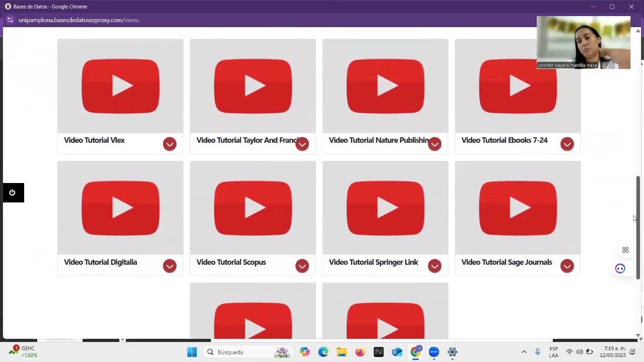The image size is (644, 362).
Task: Click the four-square grid icon above the chatbot
Action: point(625,250)
